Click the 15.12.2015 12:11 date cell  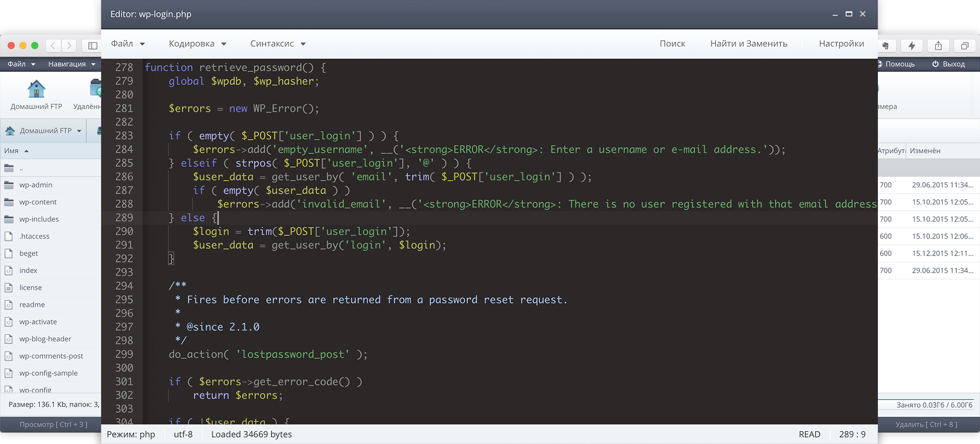942,253
